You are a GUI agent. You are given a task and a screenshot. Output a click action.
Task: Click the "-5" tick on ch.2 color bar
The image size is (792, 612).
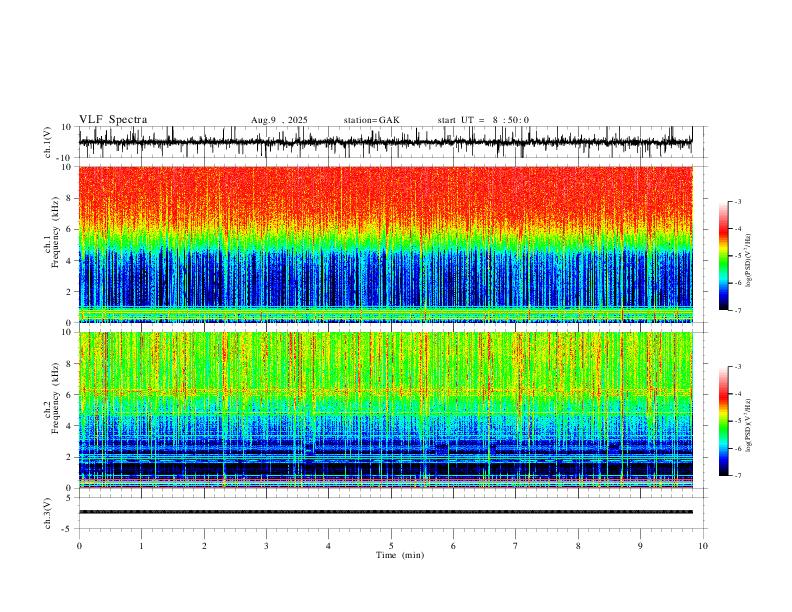(738, 421)
